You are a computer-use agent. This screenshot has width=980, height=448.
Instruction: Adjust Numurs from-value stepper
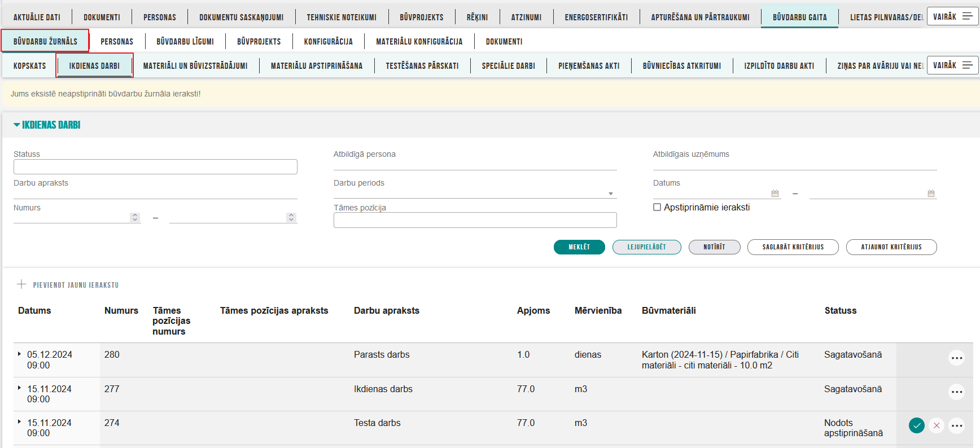point(135,217)
